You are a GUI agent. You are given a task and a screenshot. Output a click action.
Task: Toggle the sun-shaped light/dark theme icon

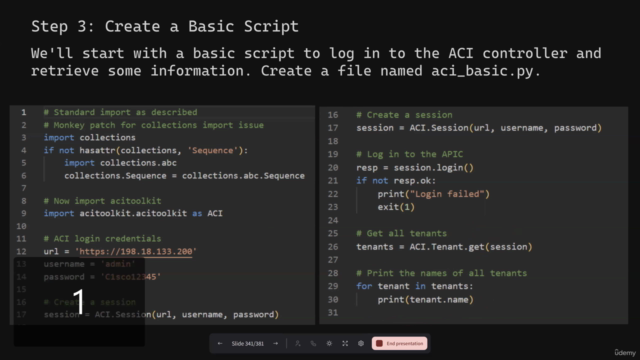tap(329, 344)
